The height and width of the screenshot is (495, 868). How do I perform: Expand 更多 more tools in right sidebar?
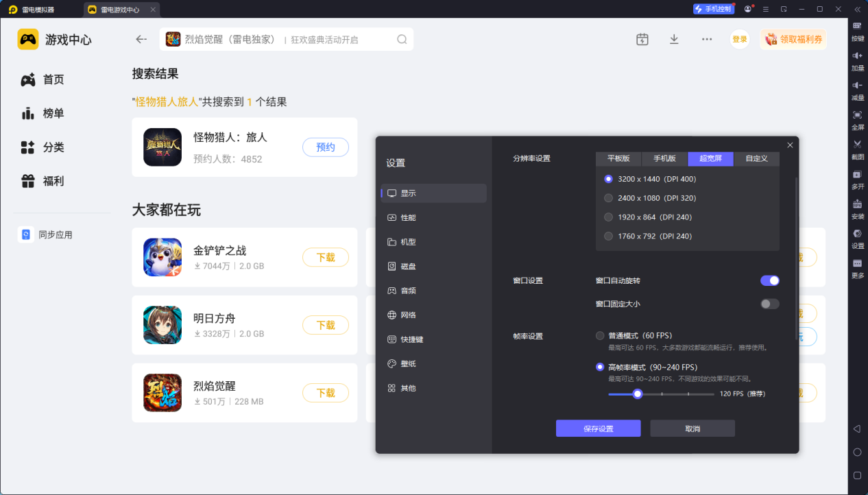pos(857,264)
